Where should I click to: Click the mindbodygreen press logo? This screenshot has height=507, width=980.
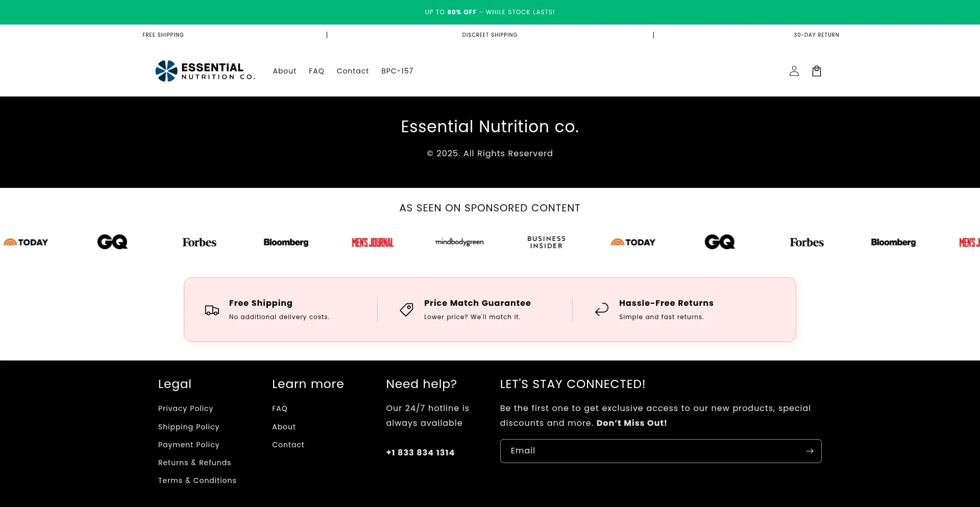[459, 242]
